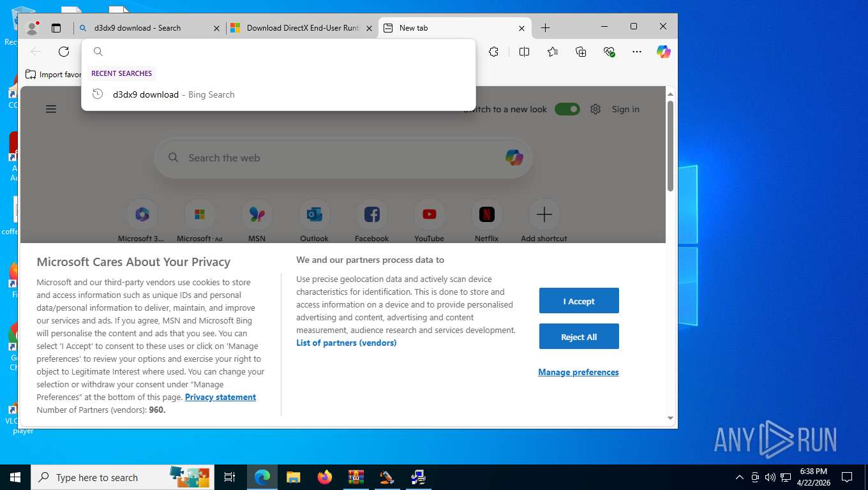Click Copilot icon in web search box
This screenshot has width=868, height=490.
[x=514, y=158]
